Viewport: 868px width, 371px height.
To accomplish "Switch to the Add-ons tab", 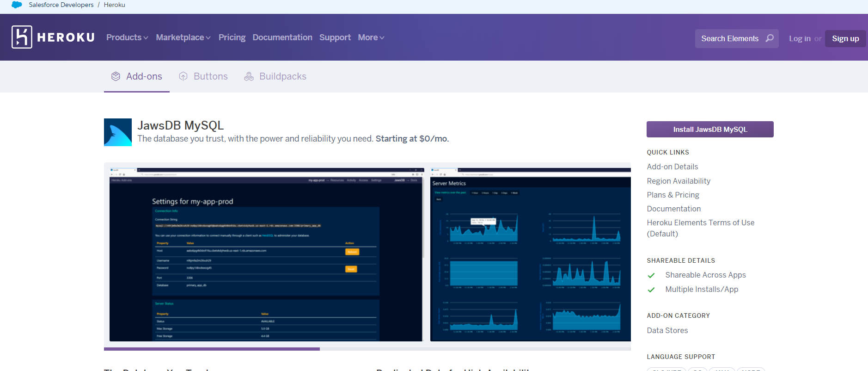I will [x=137, y=76].
